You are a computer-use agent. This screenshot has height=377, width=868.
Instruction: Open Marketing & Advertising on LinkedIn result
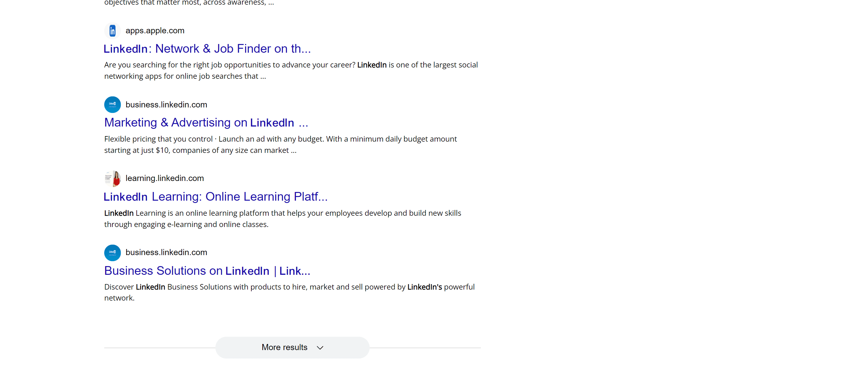coord(206,123)
